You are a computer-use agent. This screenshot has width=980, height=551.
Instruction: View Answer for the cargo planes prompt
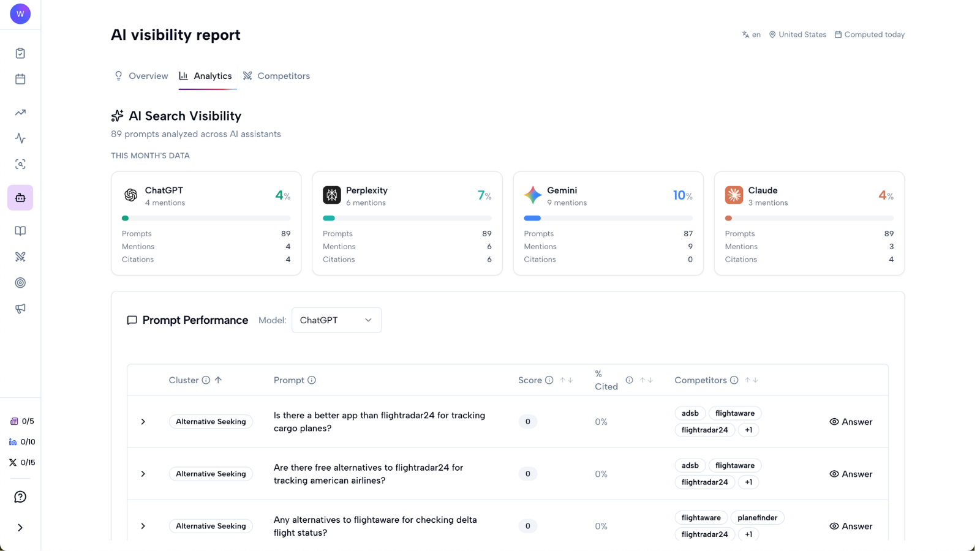(851, 422)
